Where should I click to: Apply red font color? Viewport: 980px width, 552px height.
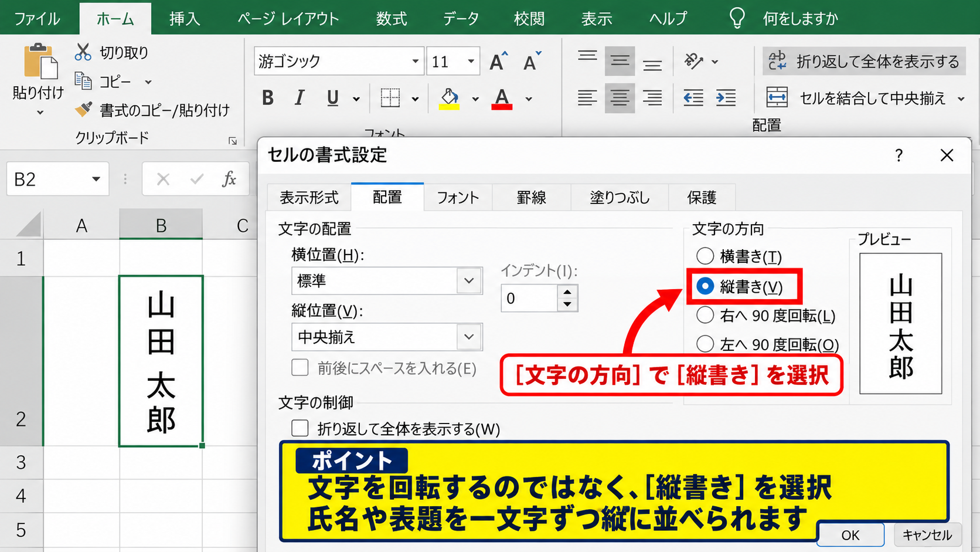pyautogui.click(x=502, y=99)
